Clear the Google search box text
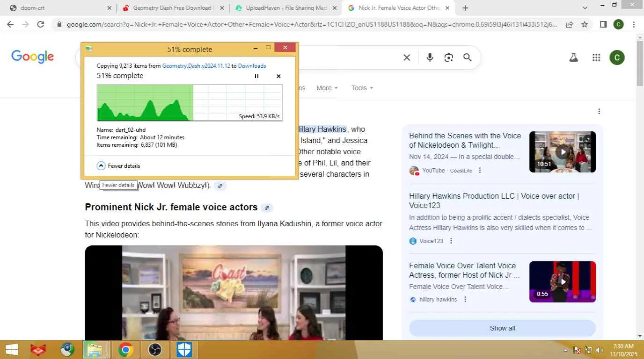Viewport: 644px width, 359px height. click(407, 57)
